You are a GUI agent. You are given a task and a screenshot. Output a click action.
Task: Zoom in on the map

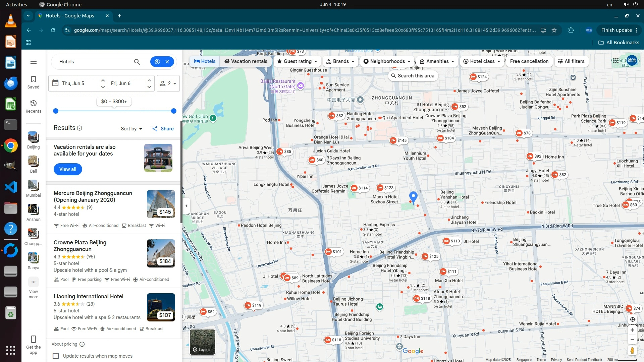[632, 330]
